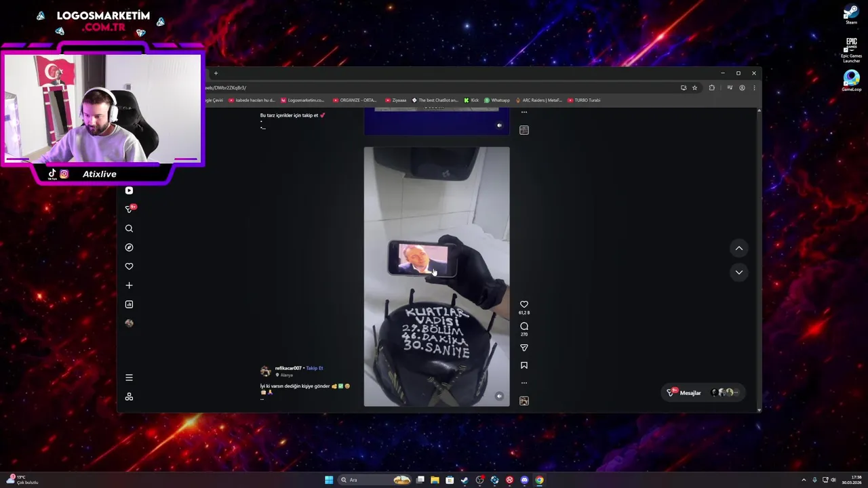Open more options dots of the previous reel
The height and width of the screenshot is (488, 868).
click(524, 113)
